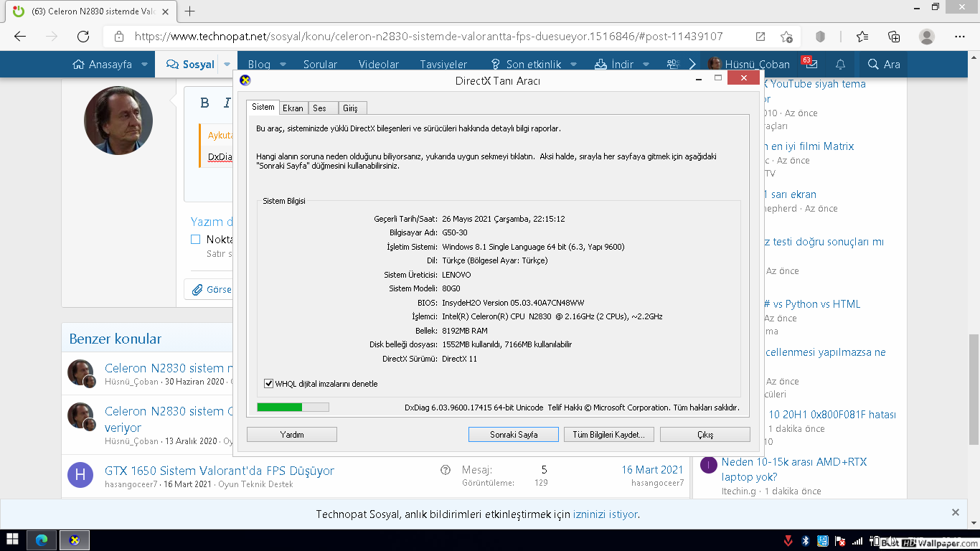This screenshot has height=551, width=980.
Task: Open the Anasayfa navigation item
Action: click(x=103, y=64)
